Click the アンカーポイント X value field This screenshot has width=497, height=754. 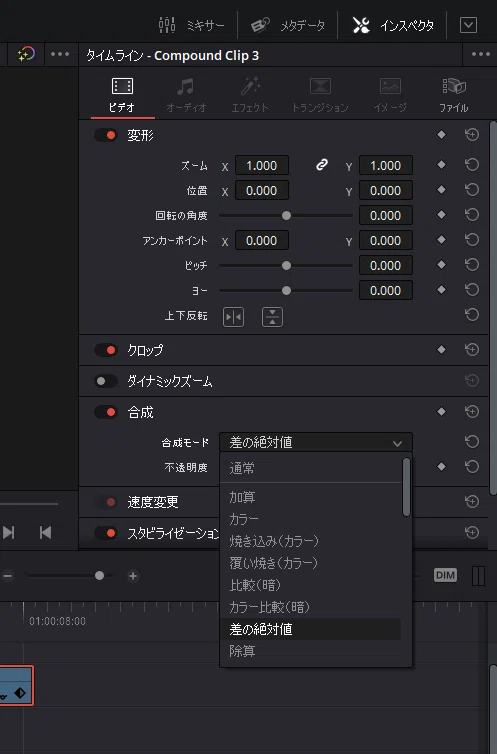[x=261, y=240]
